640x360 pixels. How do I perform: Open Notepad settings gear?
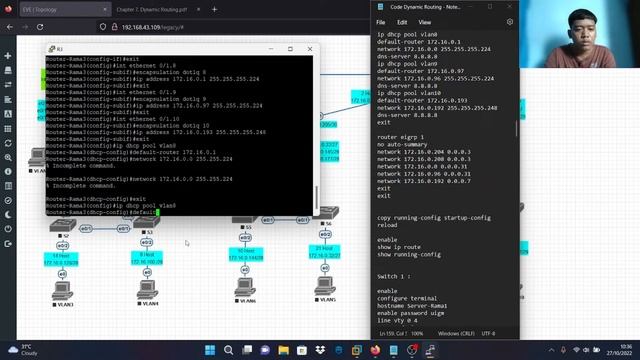tap(510, 22)
